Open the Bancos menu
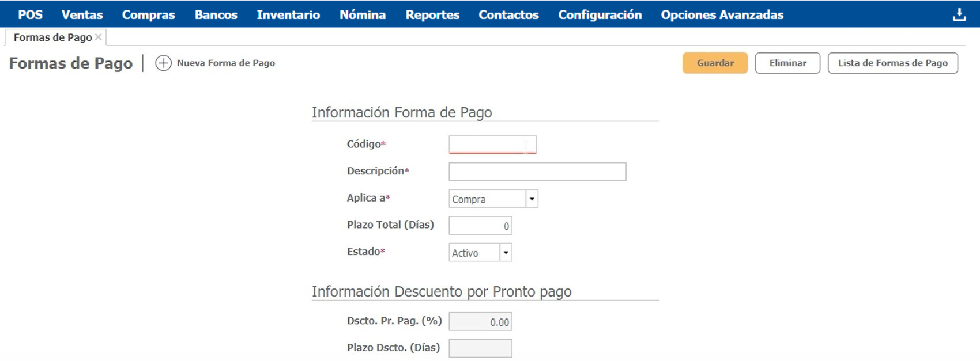980x361 pixels. (216, 14)
